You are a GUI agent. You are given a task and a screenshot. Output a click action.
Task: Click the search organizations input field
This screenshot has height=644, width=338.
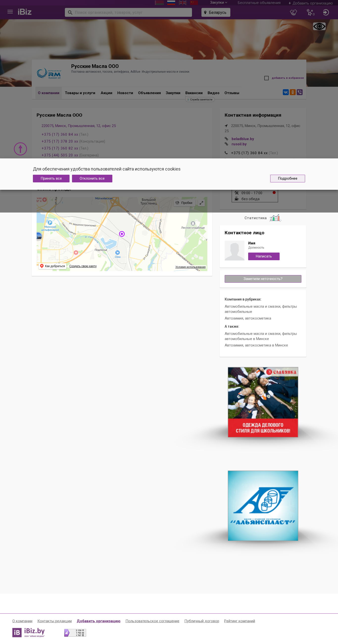click(128, 13)
